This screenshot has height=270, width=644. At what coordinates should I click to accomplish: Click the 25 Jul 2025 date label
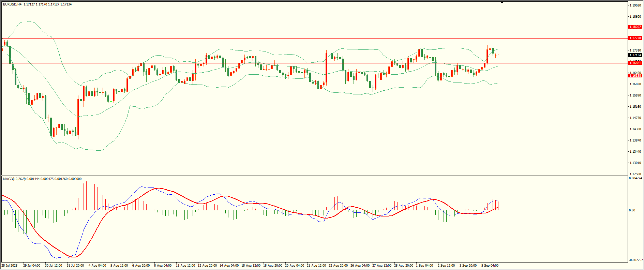[x=10, y=265]
